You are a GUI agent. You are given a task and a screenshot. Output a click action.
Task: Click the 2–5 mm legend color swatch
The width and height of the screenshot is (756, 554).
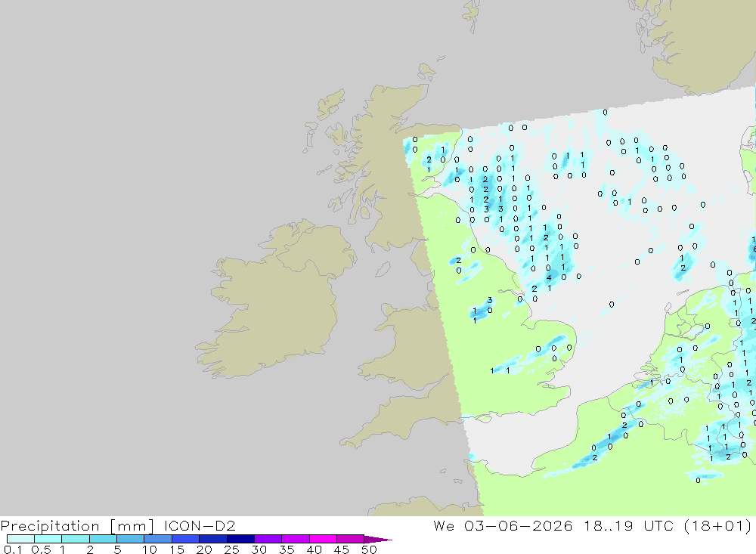tap(103, 539)
